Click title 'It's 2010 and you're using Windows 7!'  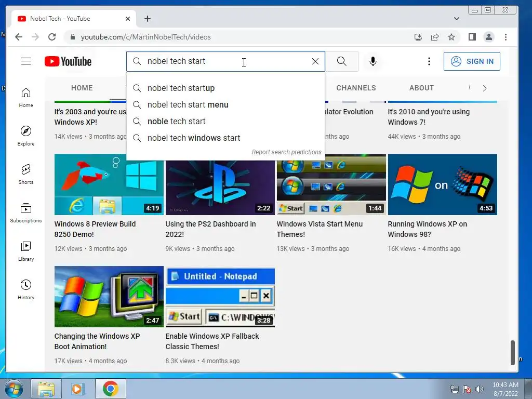click(429, 117)
